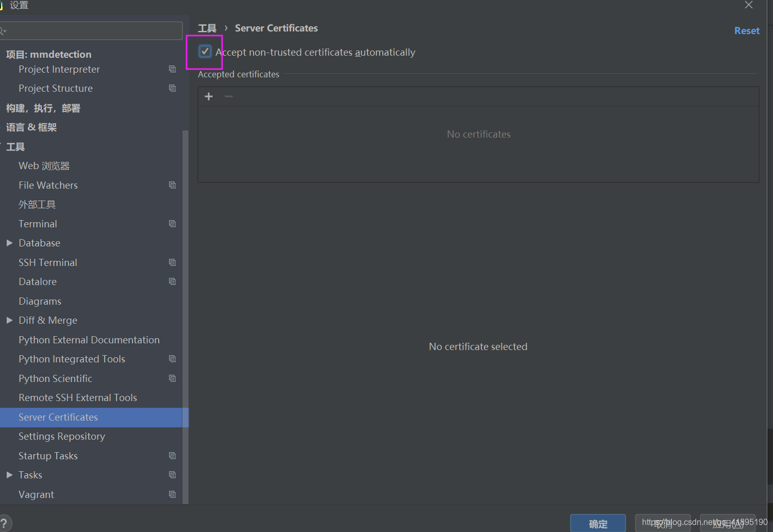This screenshot has height=532, width=773.
Task: Select Diff & Merge settings
Action: (48, 320)
